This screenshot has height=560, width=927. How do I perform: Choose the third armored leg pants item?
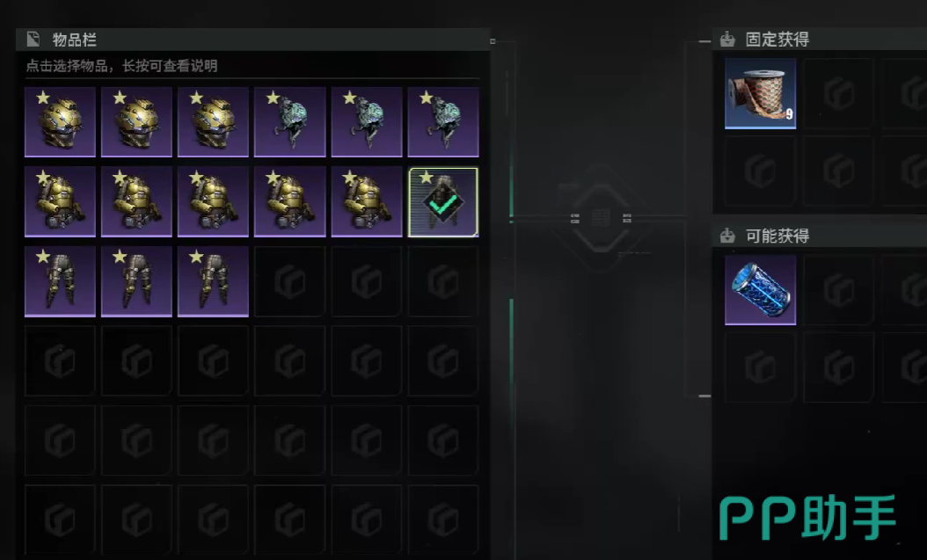point(213,282)
